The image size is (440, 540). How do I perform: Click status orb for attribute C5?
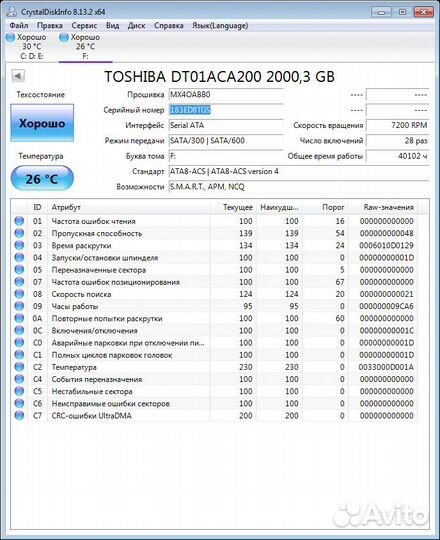click(x=19, y=391)
